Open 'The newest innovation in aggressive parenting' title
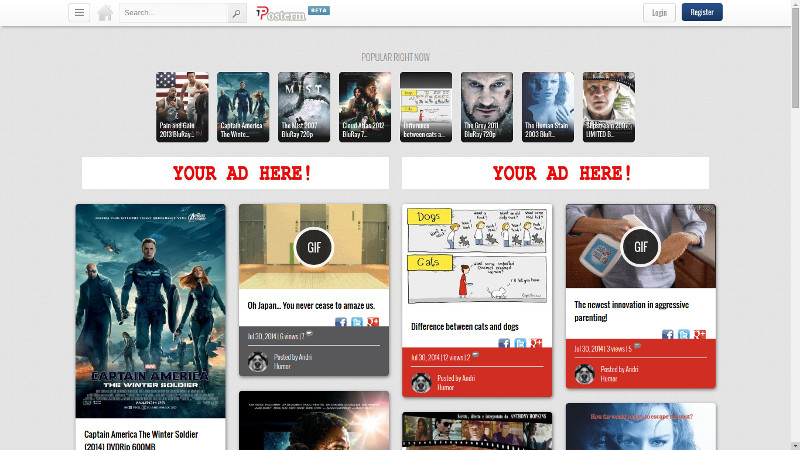800x450 pixels. pyautogui.click(x=632, y=311)
